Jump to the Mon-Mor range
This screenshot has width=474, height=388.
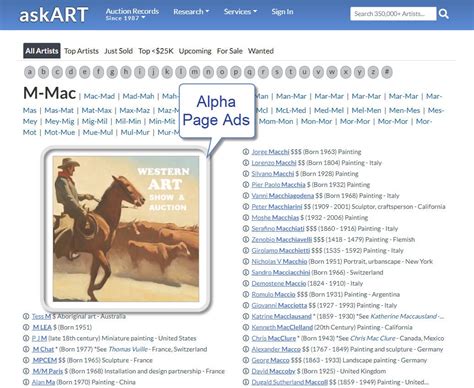[x=316, y=121]
